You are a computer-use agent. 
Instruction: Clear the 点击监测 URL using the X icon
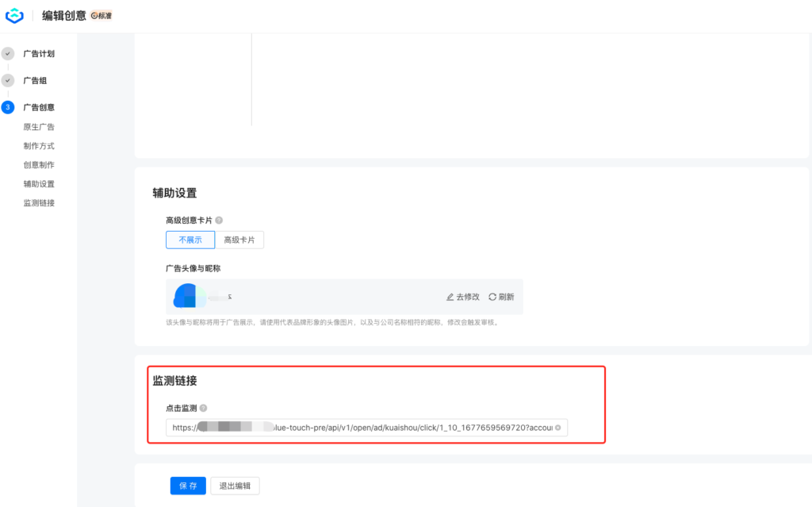(x=558, y=428)
